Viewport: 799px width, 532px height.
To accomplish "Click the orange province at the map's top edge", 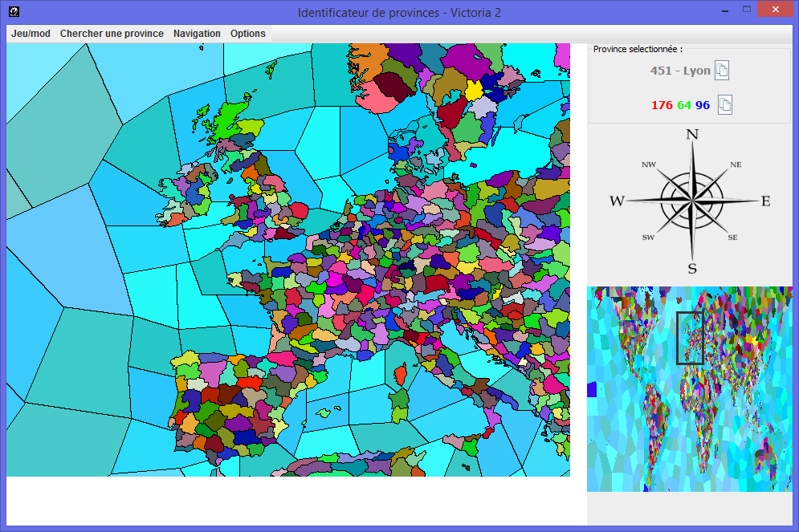I will point(370,60).
